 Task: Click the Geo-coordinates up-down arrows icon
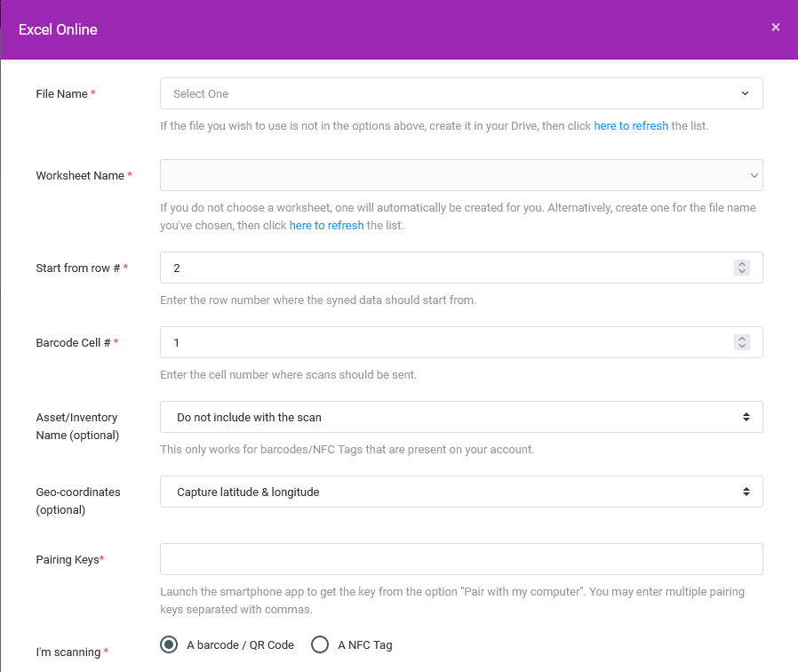point(746,492)
